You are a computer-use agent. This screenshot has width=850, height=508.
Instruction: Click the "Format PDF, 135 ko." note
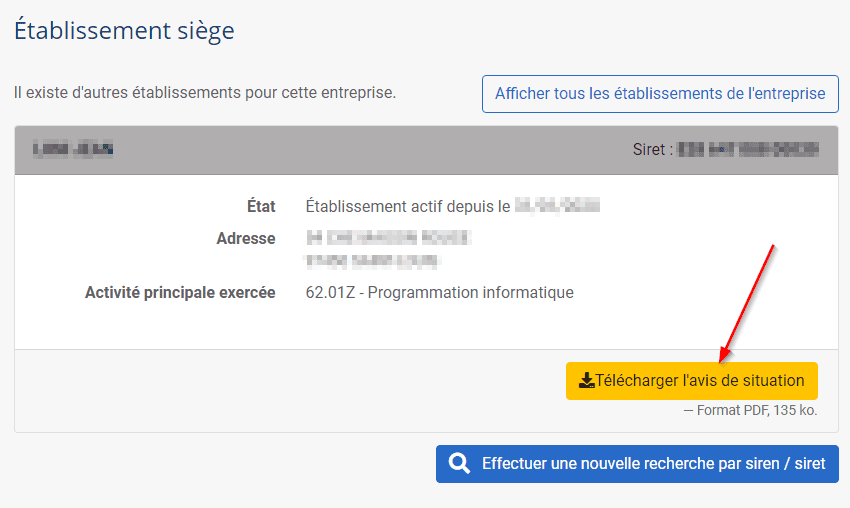coord(750,410)
